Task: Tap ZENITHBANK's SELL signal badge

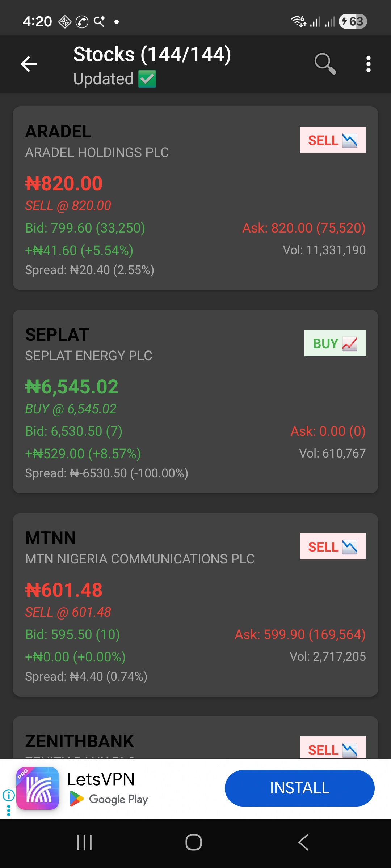Action: [332, 749]
